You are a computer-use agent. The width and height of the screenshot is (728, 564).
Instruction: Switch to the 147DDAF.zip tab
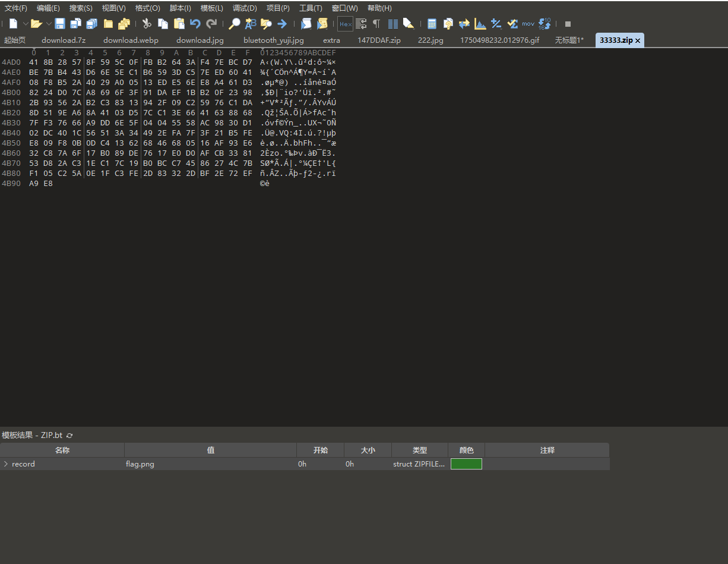coord(379,40)
